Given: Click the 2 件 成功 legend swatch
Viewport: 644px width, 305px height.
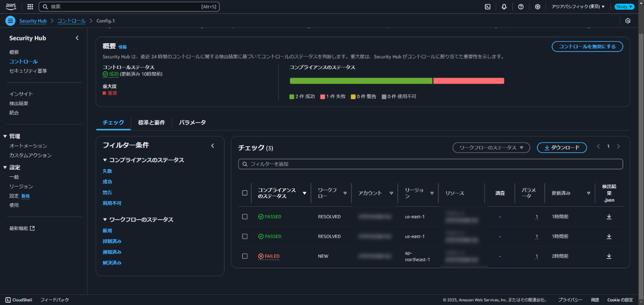Looking at the screenshot, I should pyautogui.click(x=292, y=96).
